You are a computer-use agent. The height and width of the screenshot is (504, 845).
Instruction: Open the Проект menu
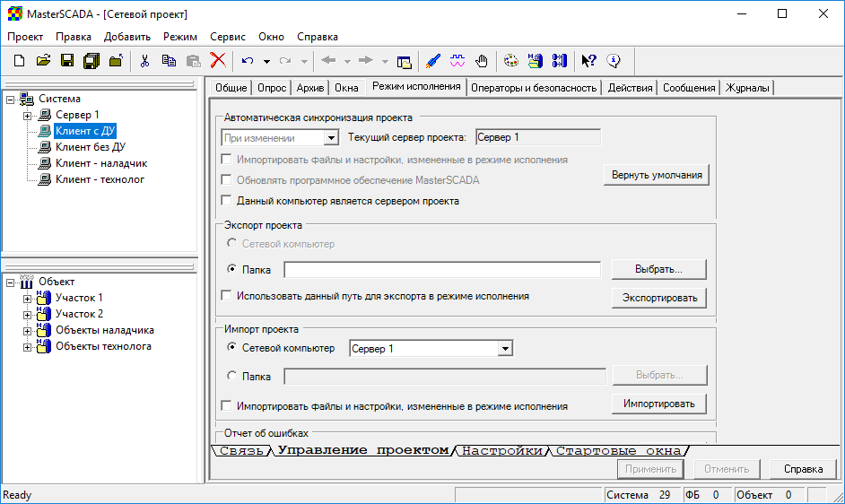[x=25, y=37]
